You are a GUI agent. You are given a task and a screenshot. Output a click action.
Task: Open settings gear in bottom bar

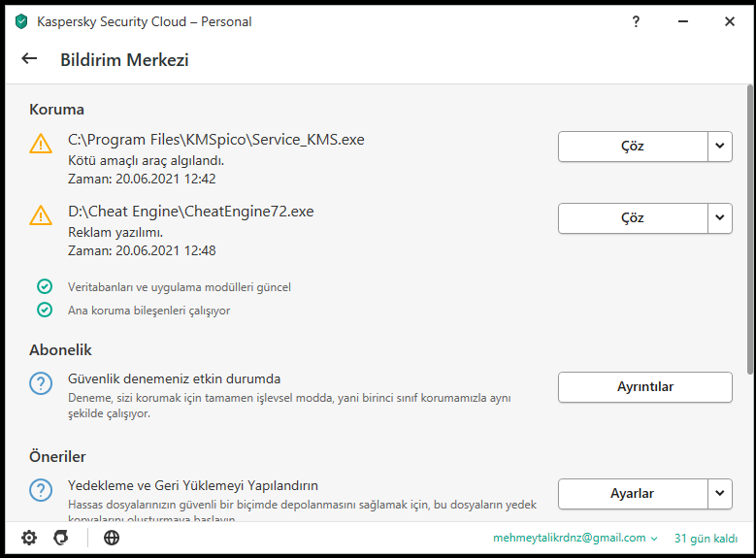tap(29, 538)
